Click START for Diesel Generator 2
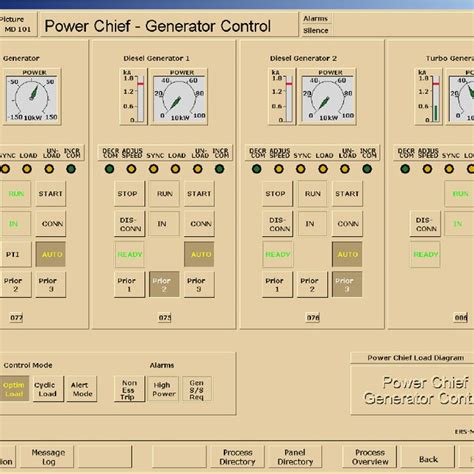 coord(347,194)
